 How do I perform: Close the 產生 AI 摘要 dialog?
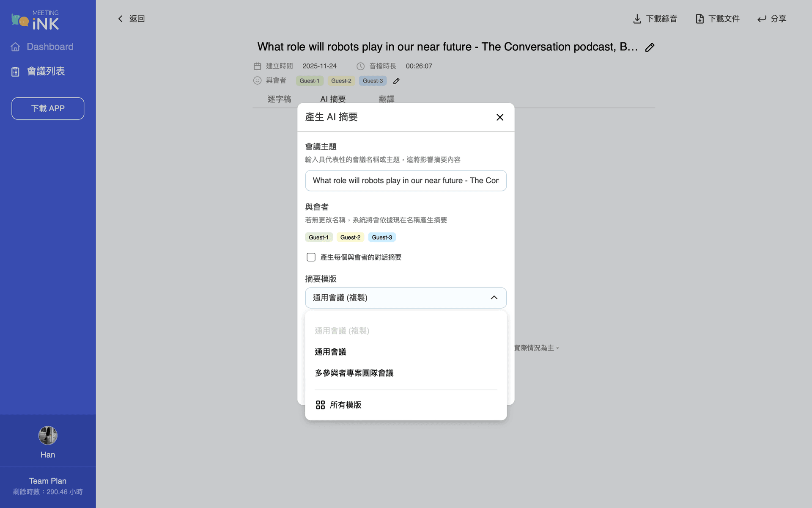(500, 117)
